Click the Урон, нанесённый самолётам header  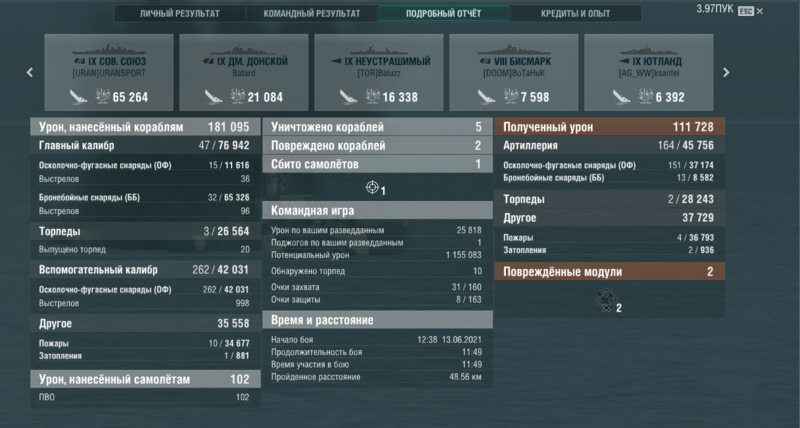click(x=143, y=379)
